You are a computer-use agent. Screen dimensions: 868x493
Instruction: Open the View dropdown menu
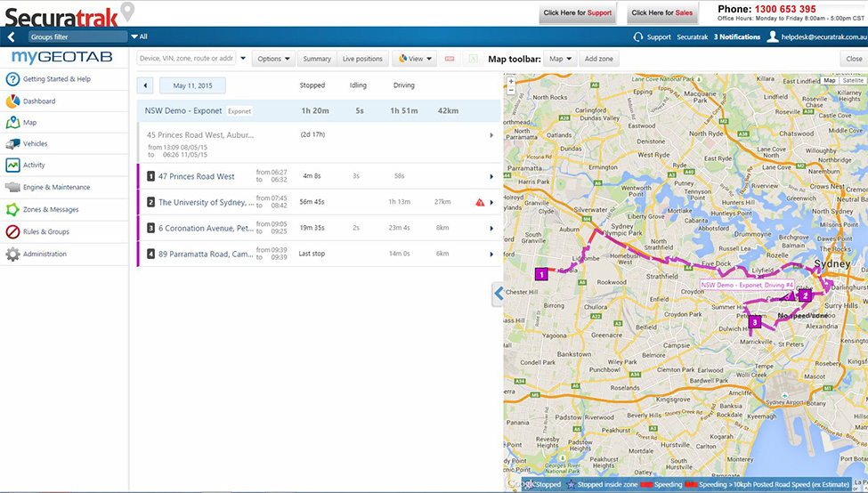click(x=414, y=59)
